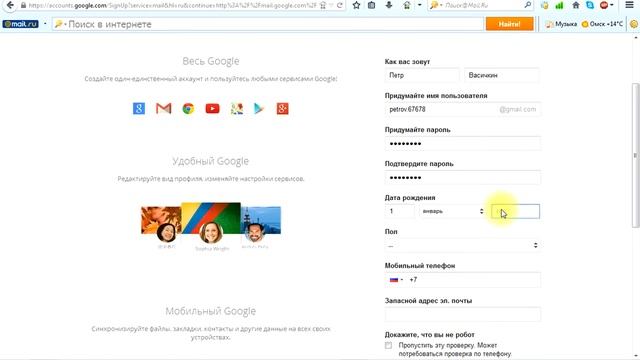
Task: Click the mobile phone field with '+7'
Action: coord(462,280)
